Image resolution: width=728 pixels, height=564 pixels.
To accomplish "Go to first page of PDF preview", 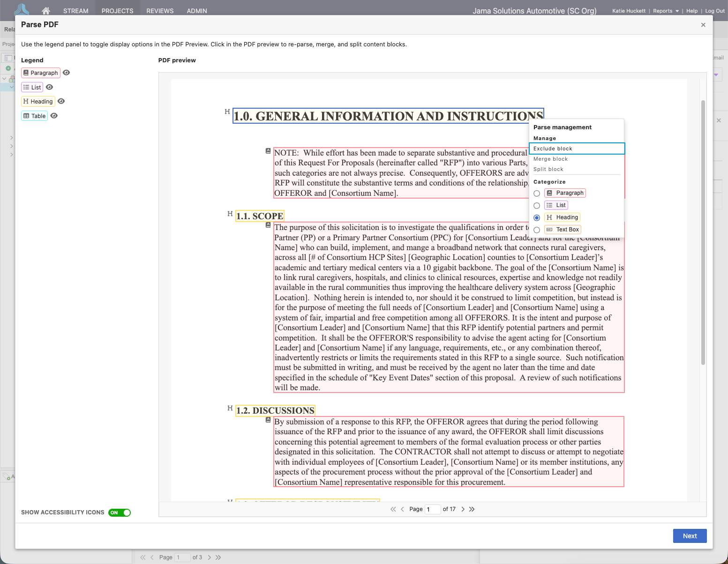I will (393, 509).
